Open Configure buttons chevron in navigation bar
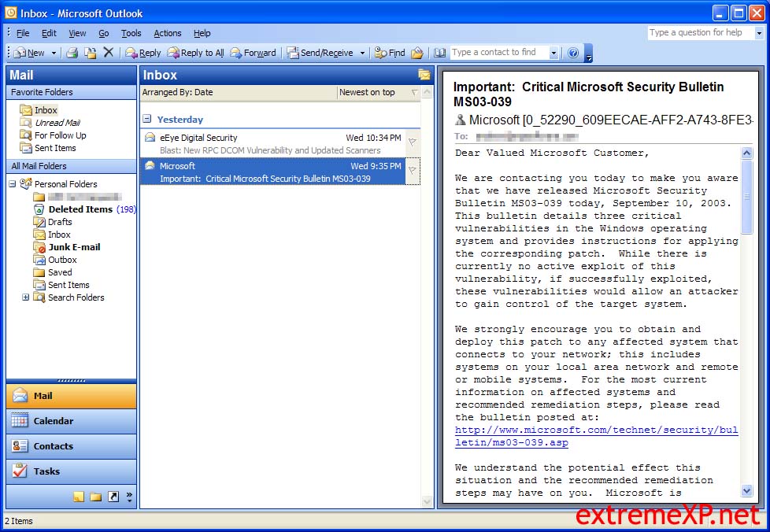The height and width of the screenshot is (532, 770). [129, 497]
